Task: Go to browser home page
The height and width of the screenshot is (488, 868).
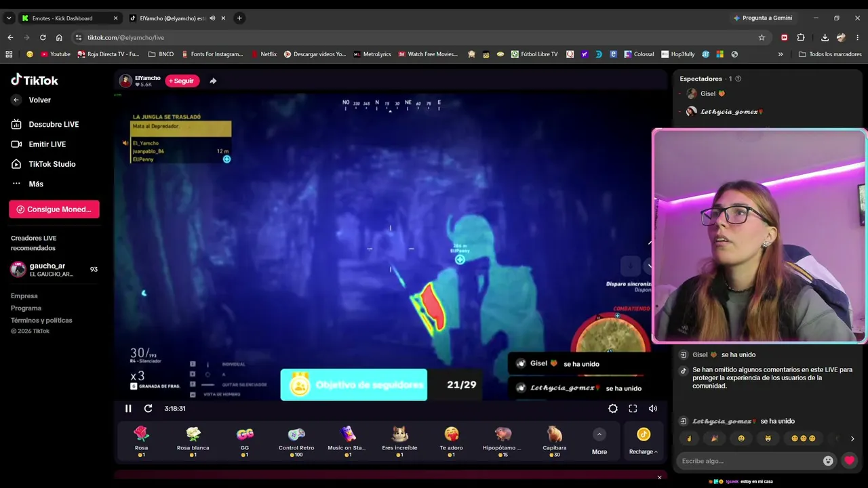Action: click(x=59, y=37)
